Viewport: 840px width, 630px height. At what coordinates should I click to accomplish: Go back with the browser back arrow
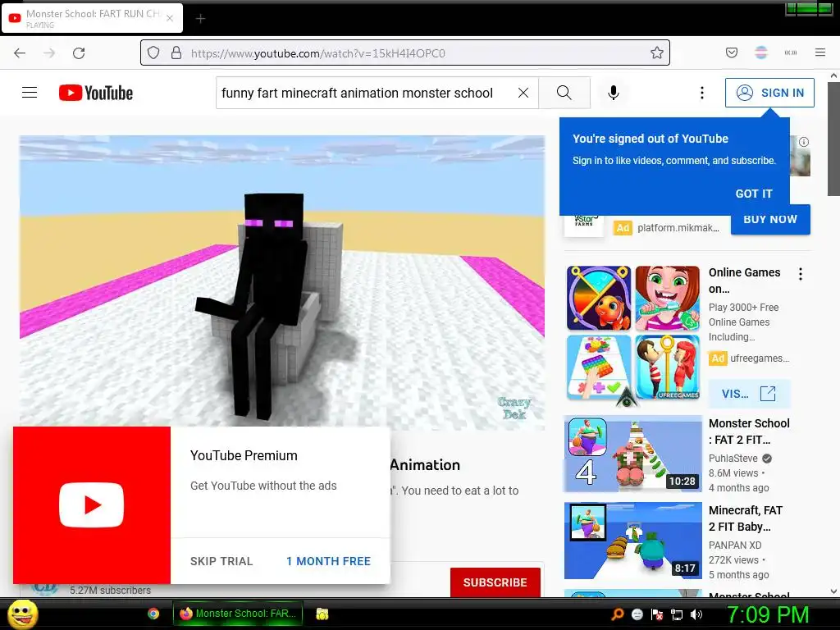[20, 53]
